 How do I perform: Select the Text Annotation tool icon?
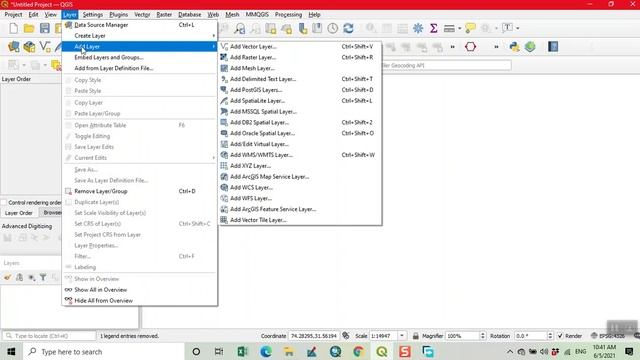tap(507, 28)
